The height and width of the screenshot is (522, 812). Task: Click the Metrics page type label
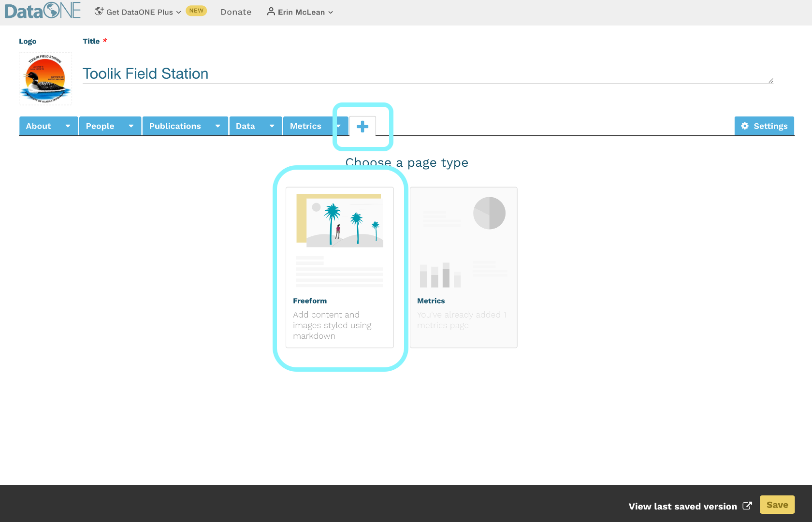coord(431,301)
